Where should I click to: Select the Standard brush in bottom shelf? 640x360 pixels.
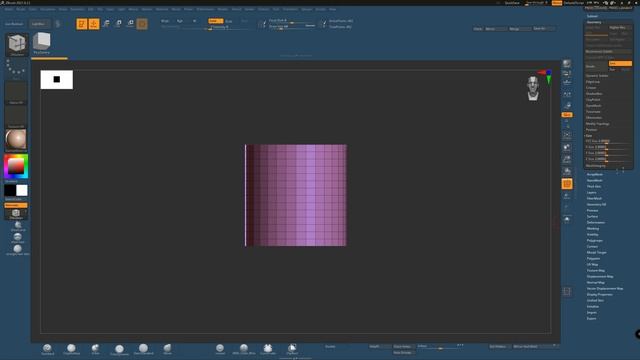click(47, 349)
